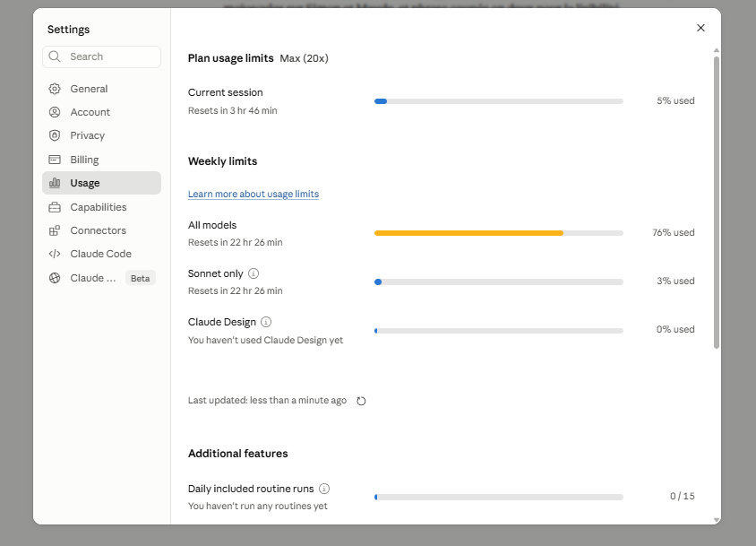Click the Usage bar chart icon

(55, 183)
